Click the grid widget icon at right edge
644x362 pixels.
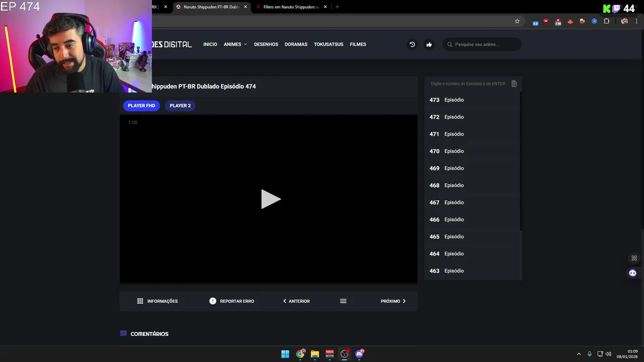coord(634,258)
